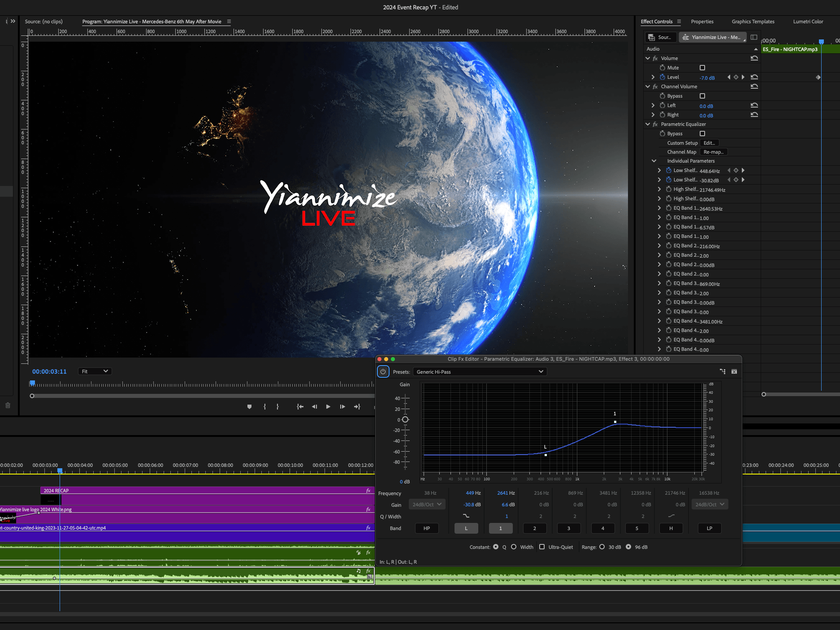Mark In point in program monitor
The image size is (840, 630).
point(264,406)
